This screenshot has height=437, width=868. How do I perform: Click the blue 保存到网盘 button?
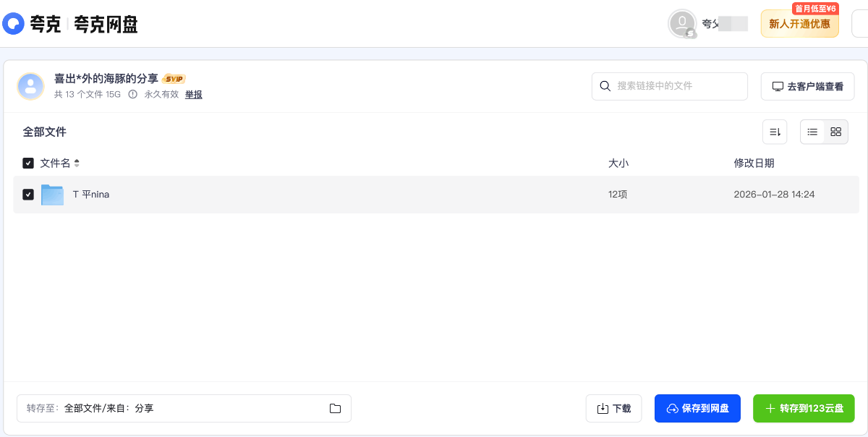(697, 408)
